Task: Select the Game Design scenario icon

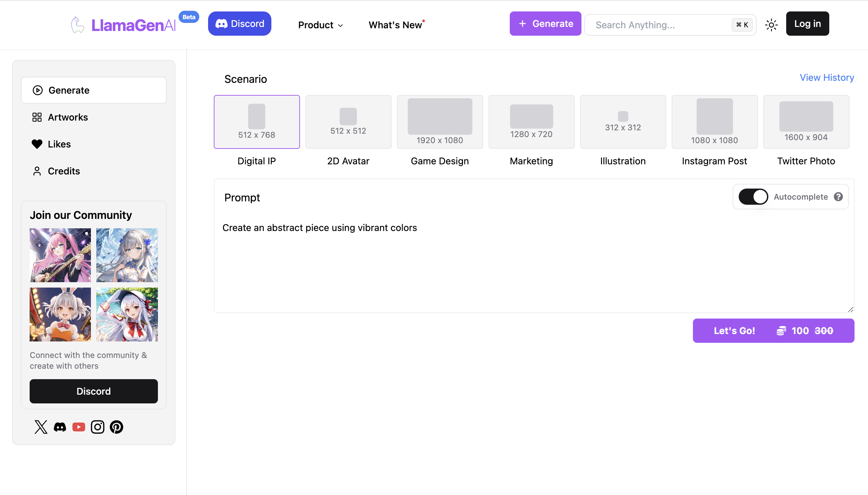Action: coord(440,122)
